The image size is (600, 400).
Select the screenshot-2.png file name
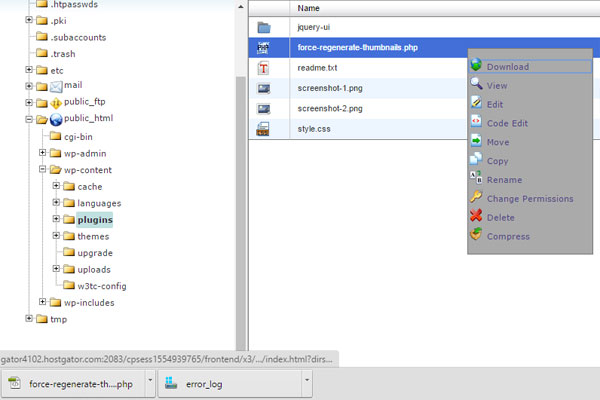[330, 108]
